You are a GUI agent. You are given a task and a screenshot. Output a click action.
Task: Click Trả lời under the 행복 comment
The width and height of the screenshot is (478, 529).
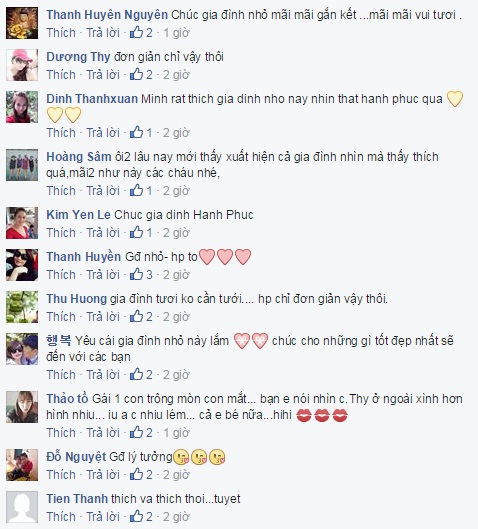(x=103, y=374)
